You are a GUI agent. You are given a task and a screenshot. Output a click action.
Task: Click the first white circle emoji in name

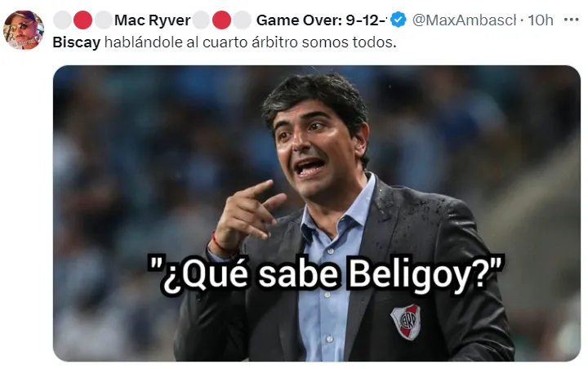62,20
